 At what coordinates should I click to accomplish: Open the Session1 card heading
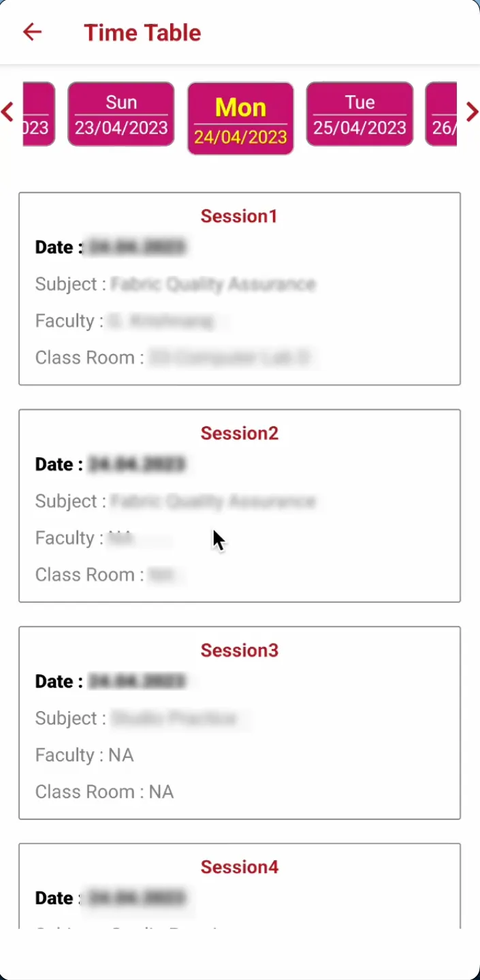(239, 217)
